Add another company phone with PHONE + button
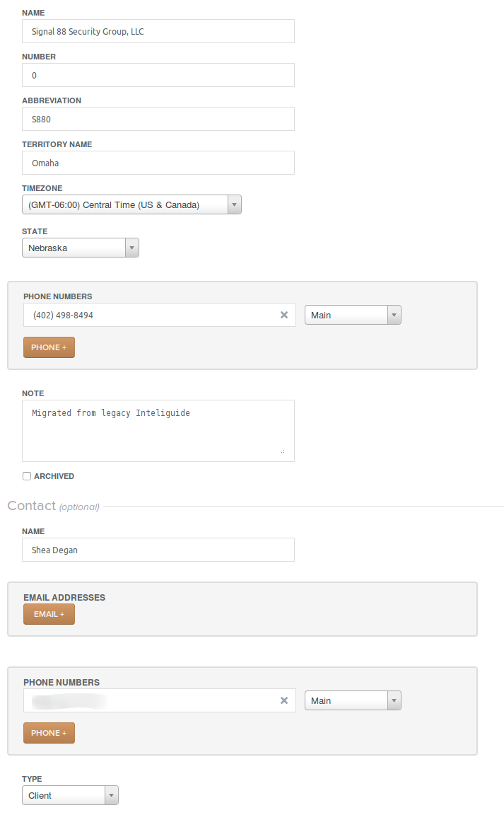504x815 pixels. click(49, 347)
